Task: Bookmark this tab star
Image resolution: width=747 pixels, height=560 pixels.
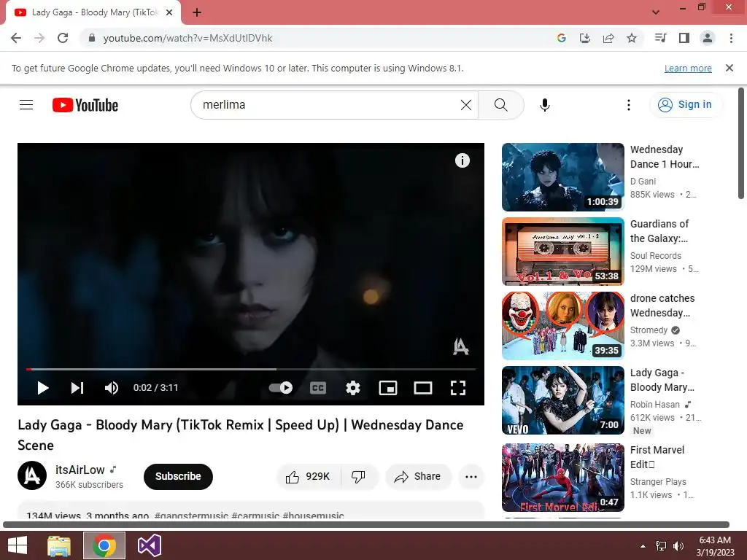Action: pos(632,38)
